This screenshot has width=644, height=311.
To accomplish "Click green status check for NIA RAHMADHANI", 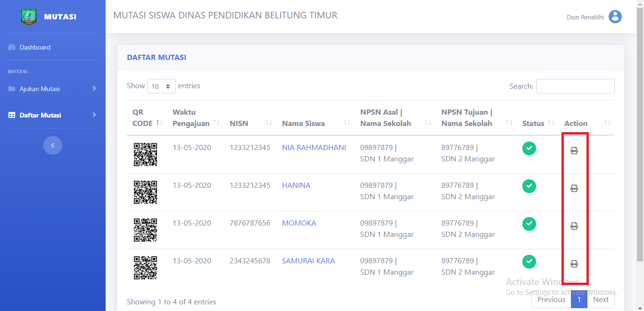I will [529, 148].
